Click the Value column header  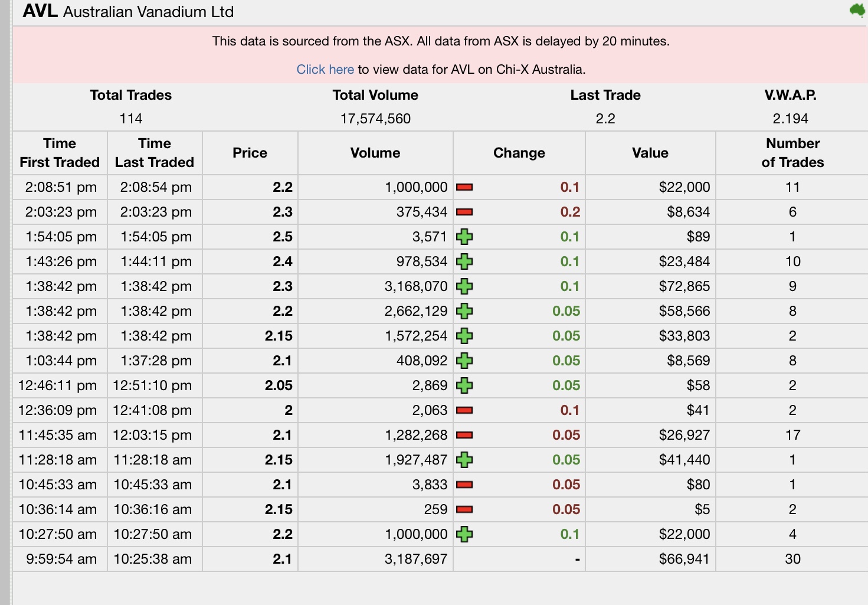(x=650, y=153)
